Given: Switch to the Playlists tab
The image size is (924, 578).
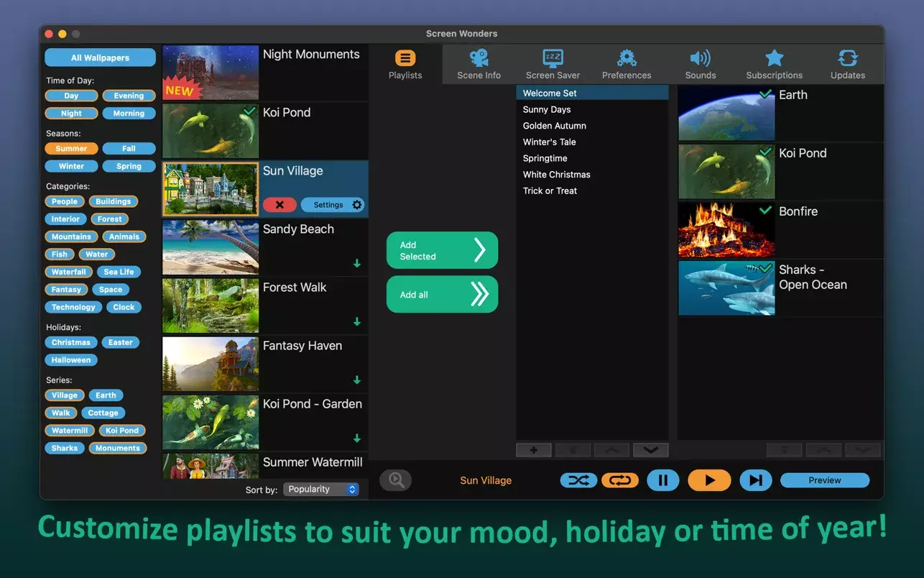Looking at the screenshot, I should pyautogui.click(x=405, y=64).
